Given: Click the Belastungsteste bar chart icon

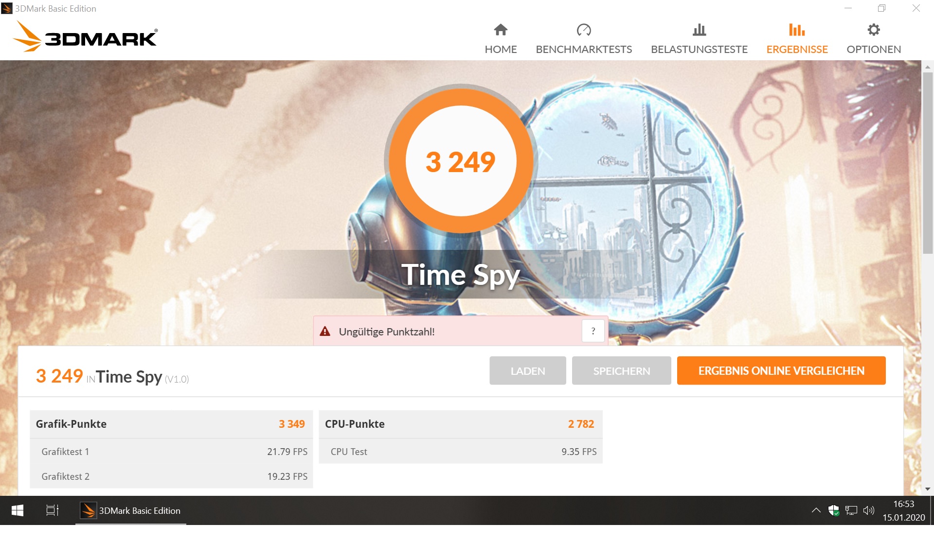Looking at the screenshot, I should coord(699,30).
